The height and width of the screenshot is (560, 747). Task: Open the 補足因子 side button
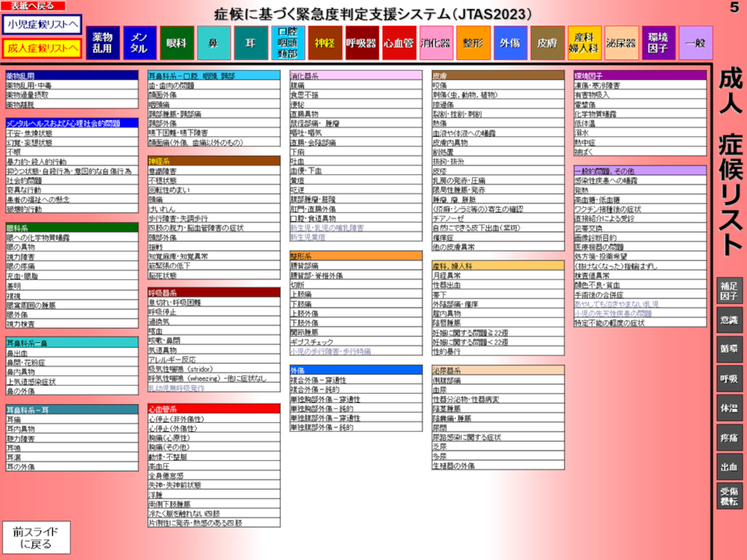tap(730, 290)
